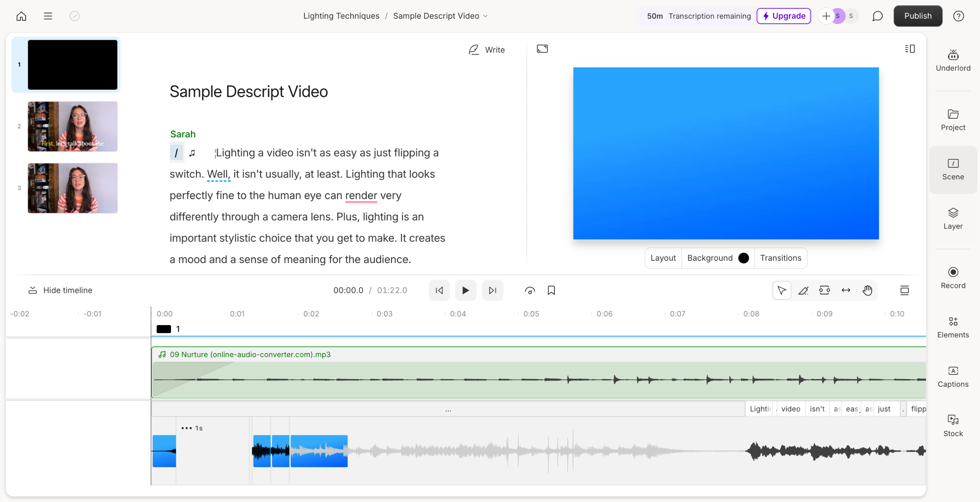Toggle the canvas aspect ratio view icon
This screenshot has height=502, width=980.
point(542,49)
